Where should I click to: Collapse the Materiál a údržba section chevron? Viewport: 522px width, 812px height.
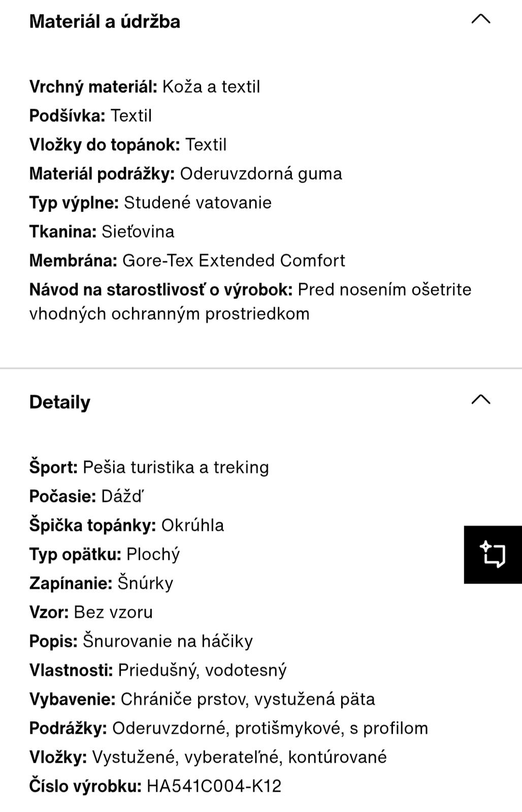coord(480,20)
